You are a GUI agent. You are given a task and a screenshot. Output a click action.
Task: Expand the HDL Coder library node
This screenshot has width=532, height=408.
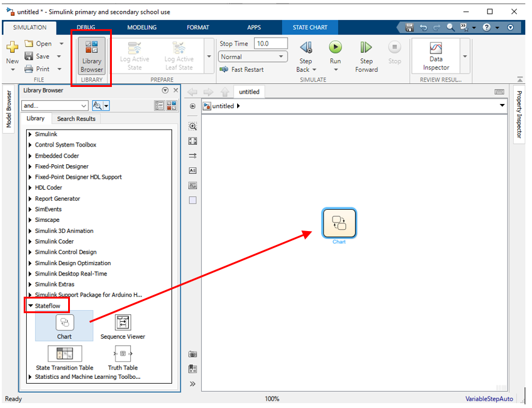pos(30,188)
